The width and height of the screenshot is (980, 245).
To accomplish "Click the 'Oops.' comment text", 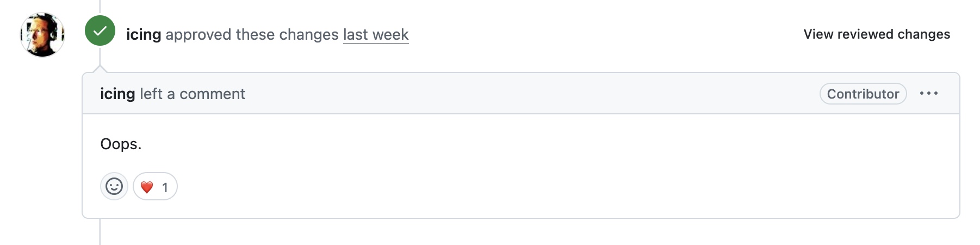I will click(121, 144).
